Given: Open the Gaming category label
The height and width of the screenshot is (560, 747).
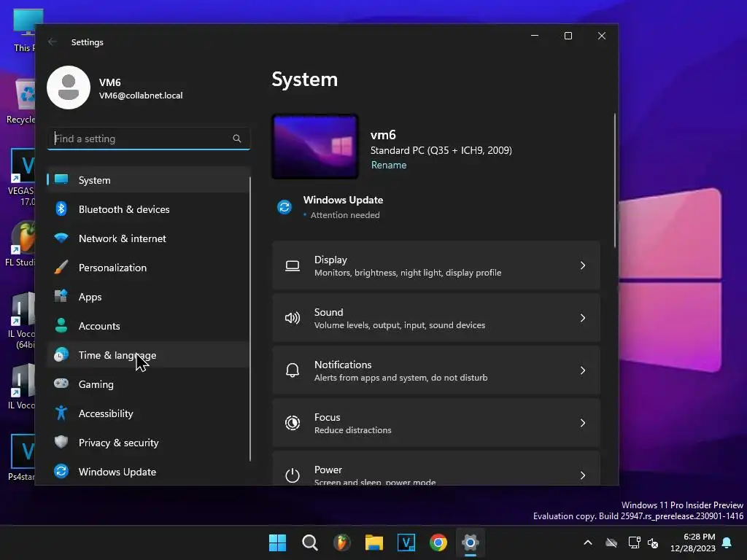Looking at the screenshot, I should point(96,384).
